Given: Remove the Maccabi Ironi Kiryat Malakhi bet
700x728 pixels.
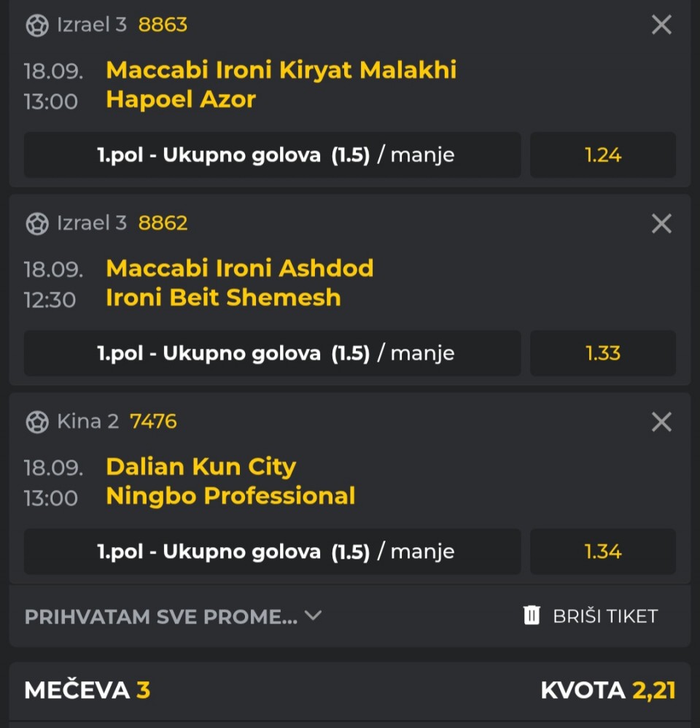Looking at the screenshot, I should (x=661, y=25).
